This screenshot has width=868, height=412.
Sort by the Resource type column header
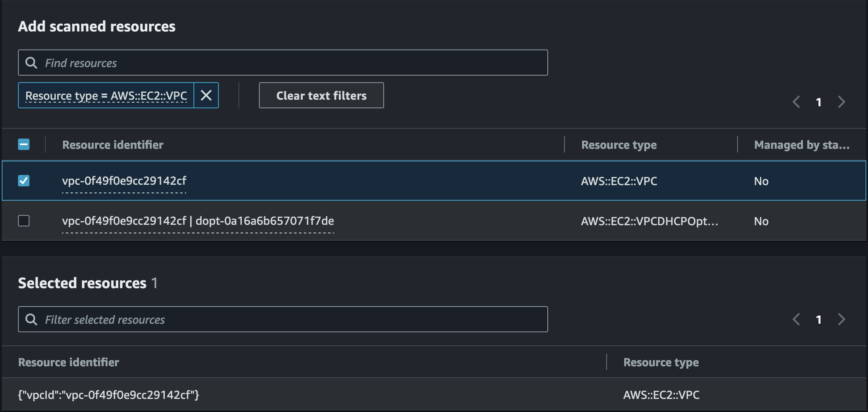coord(619,144)
